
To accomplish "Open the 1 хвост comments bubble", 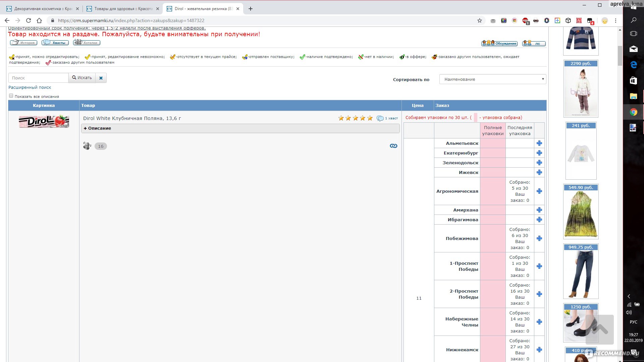I will [x=387, y=118].
